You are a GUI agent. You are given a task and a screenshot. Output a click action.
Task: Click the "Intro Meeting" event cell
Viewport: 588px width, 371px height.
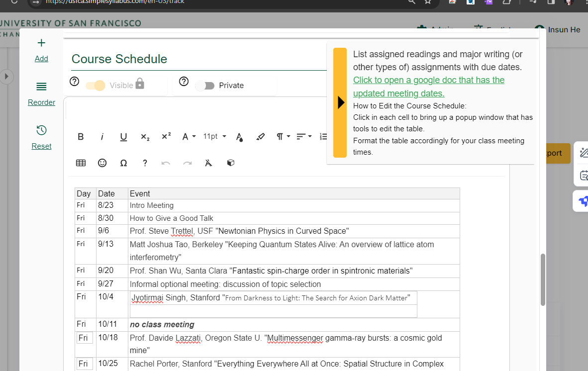tap(294, 205)
